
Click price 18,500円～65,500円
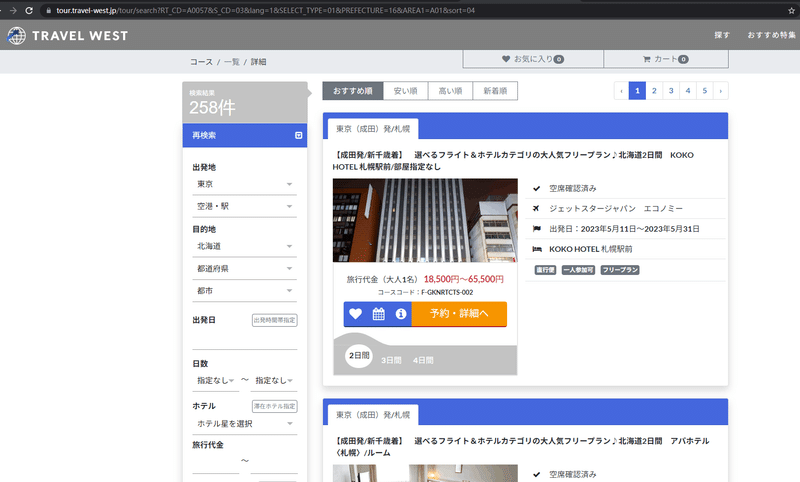tap(464, 279)
